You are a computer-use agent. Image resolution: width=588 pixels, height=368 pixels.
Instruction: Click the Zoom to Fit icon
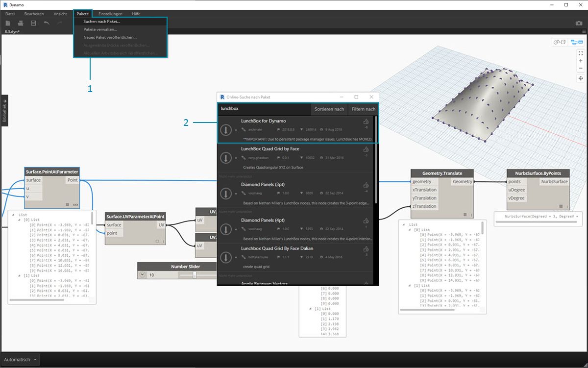click(x=581, y=53)
